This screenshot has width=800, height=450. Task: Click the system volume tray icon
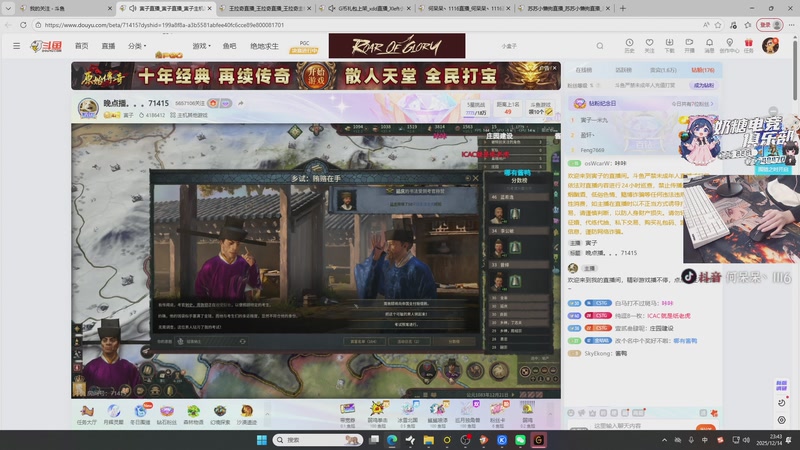click(x=746, y=440)
